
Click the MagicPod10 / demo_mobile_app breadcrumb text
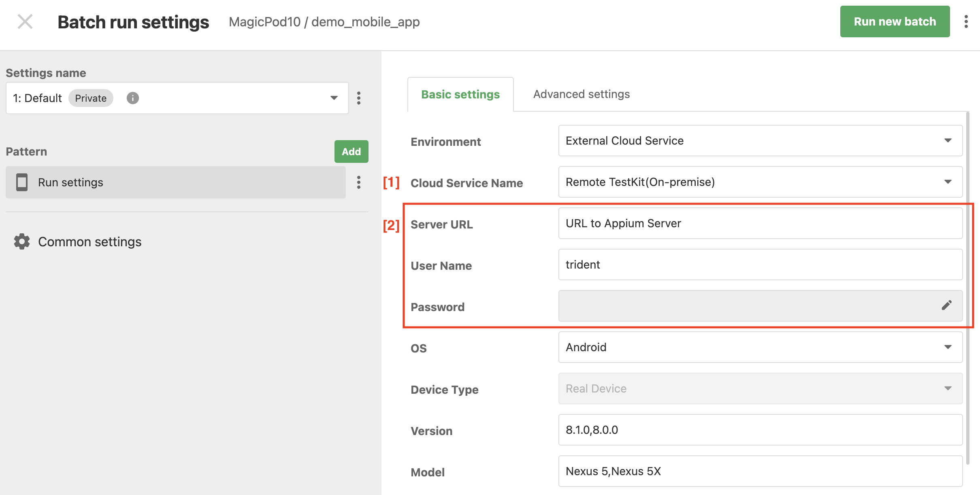pos(324,22)
